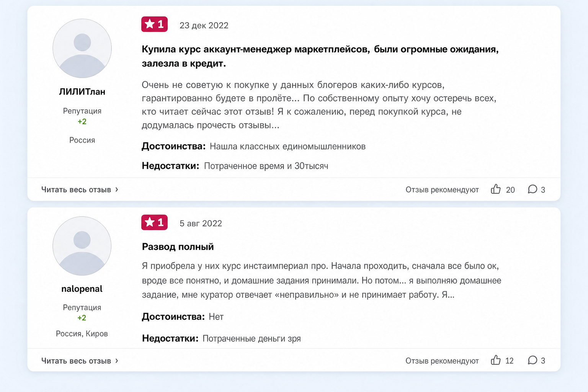Open comments icon on ЛИЛИТлан review
This screenshot has width=588, height=392.
tap(532, 189)
